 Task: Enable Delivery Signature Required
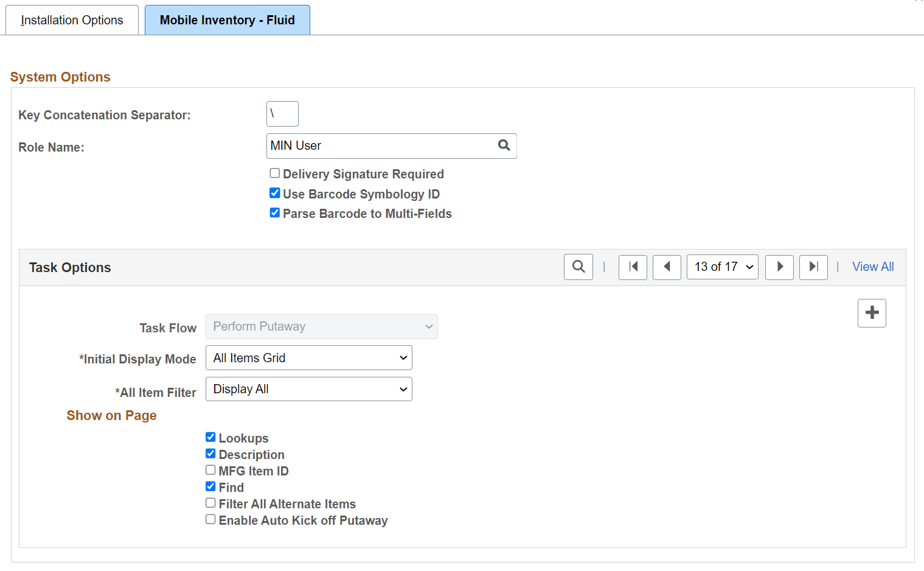274,173
